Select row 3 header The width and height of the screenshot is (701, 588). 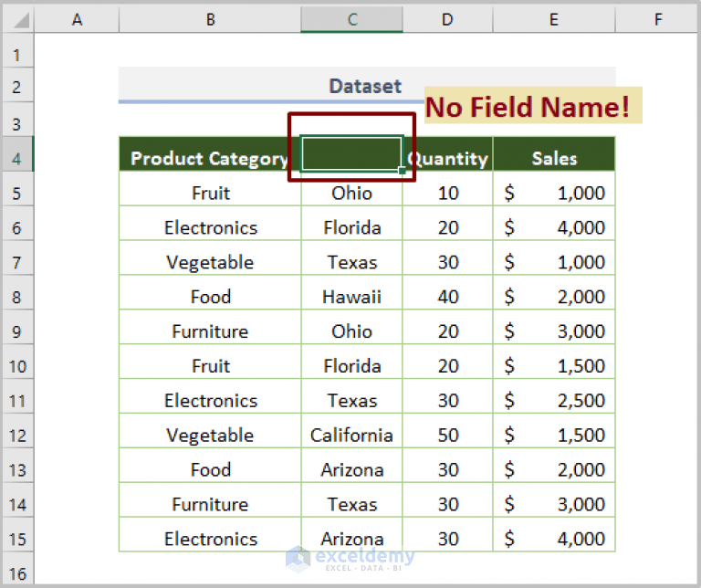coord(18,121)
